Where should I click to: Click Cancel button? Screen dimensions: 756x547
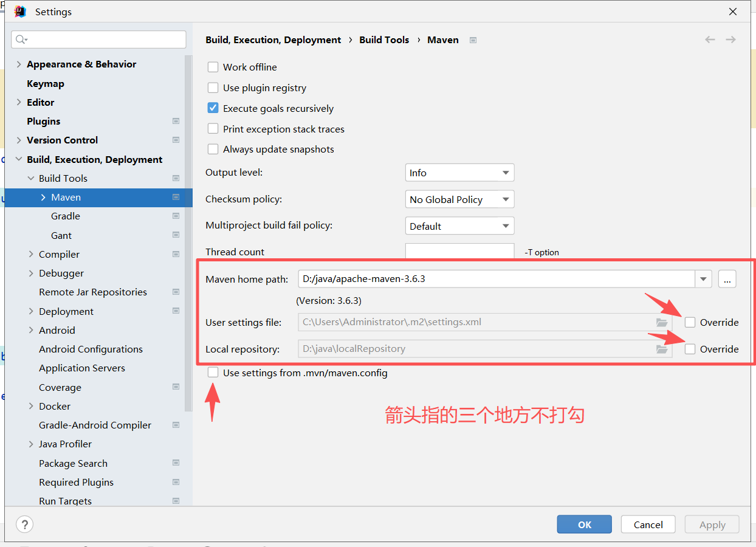click(x=648, y=525)
